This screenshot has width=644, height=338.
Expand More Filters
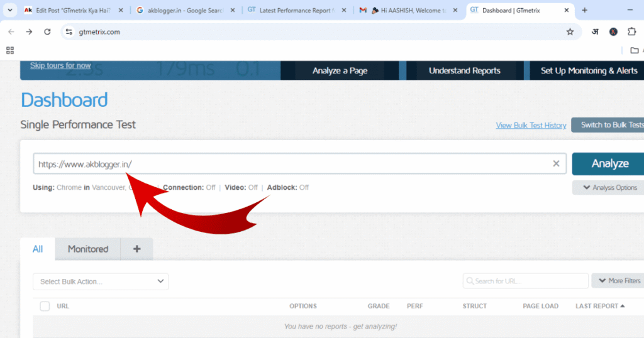coord(619,281)
